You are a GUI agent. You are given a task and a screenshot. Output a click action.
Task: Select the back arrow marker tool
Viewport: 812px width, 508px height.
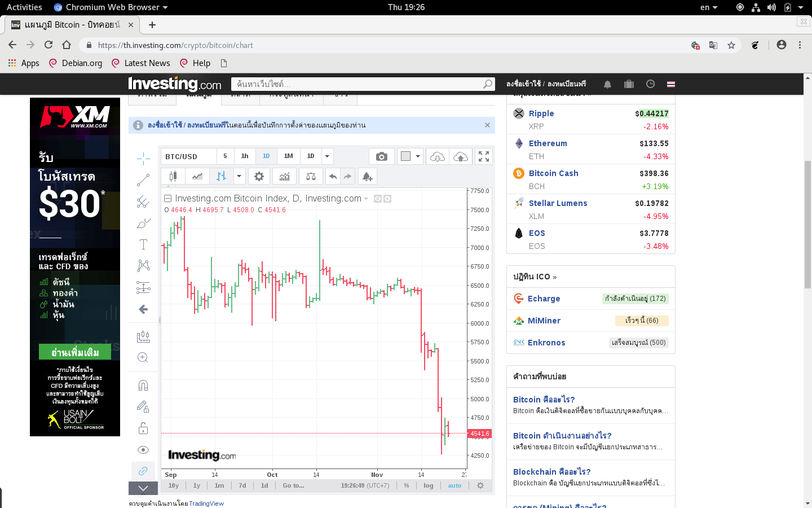[x=143, y=309]
